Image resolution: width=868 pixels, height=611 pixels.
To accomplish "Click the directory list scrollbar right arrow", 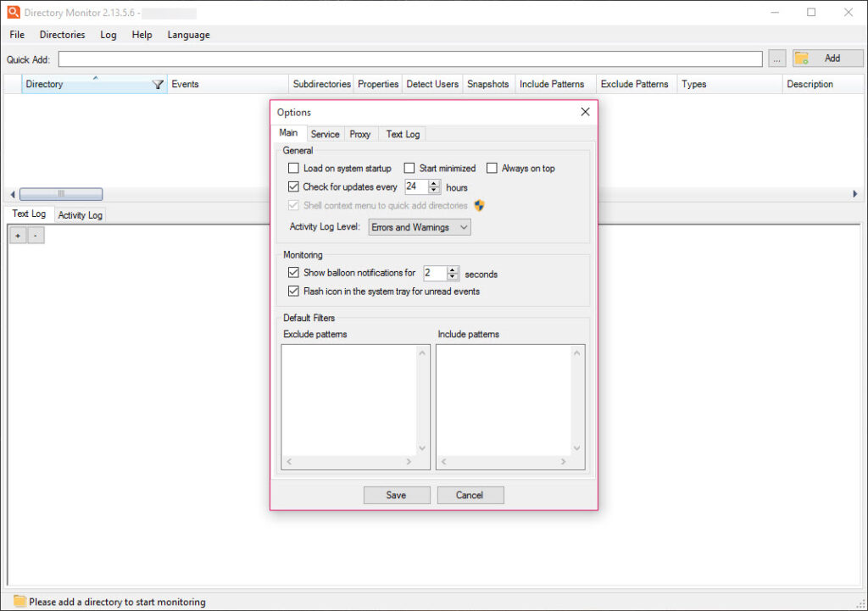I will (854, 194).
